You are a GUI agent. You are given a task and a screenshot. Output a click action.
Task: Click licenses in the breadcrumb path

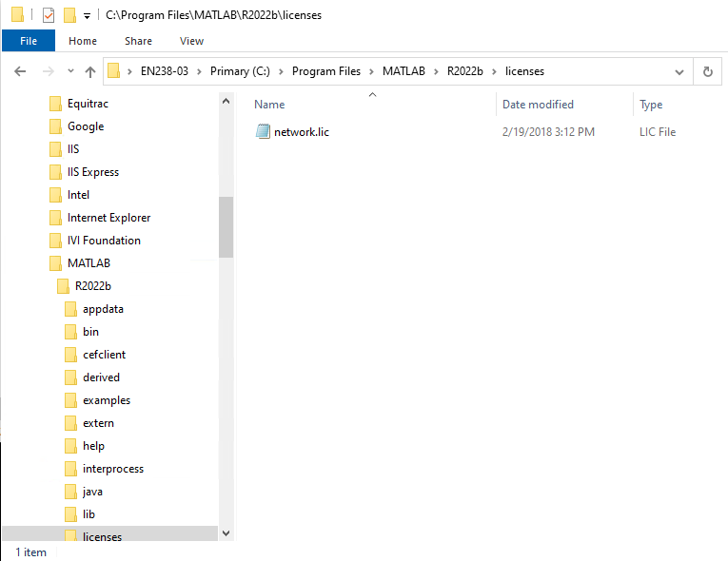click(x=524, y=71)
